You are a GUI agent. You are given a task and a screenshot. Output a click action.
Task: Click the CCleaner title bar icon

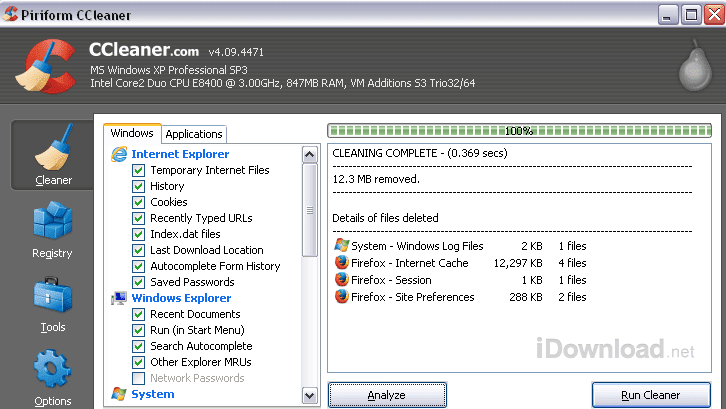click(x=10, y=14)
